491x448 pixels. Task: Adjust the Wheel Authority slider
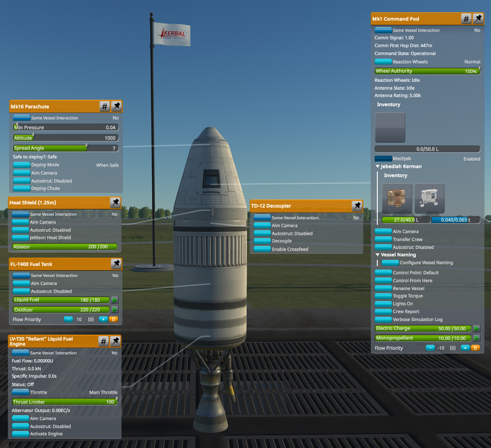point(428,71)
